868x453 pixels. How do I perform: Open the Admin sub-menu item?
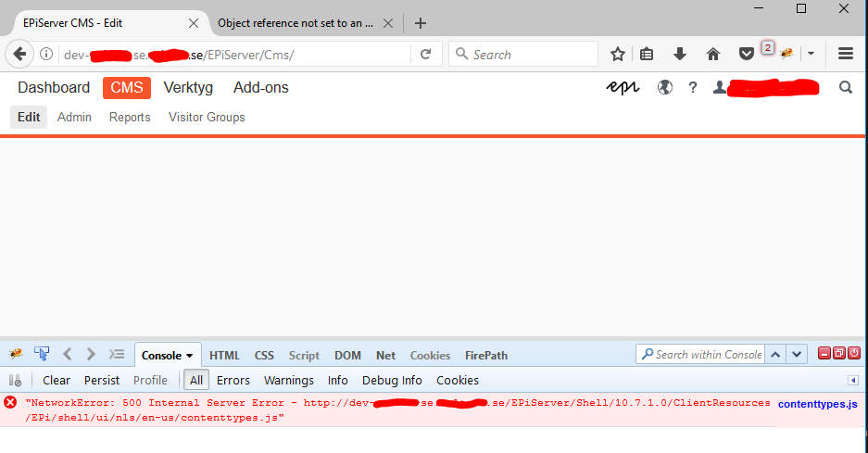click(x=74, y=118)
